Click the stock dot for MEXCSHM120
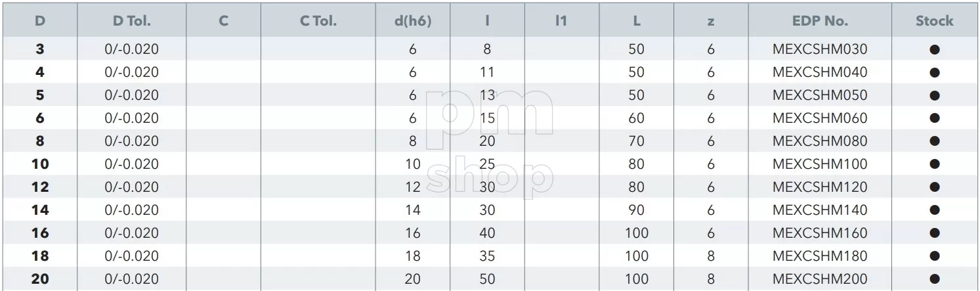980x291 pixels. 935,187
